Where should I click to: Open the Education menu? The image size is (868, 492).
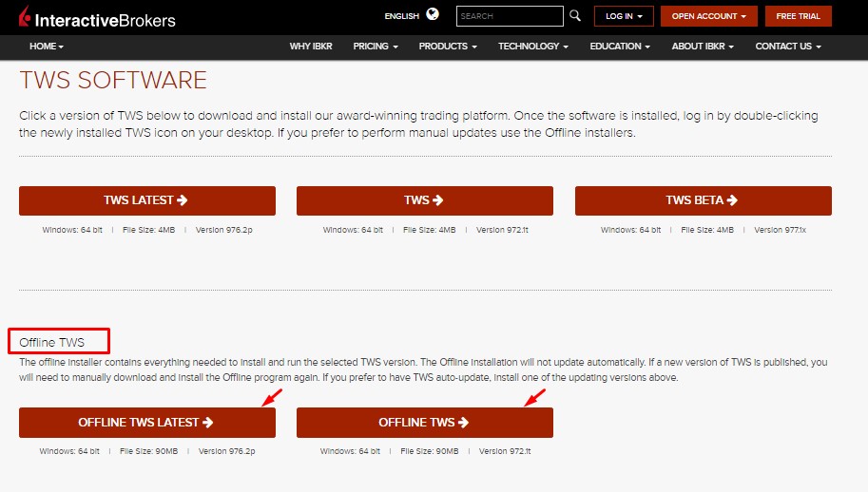[x=620, y=47]
